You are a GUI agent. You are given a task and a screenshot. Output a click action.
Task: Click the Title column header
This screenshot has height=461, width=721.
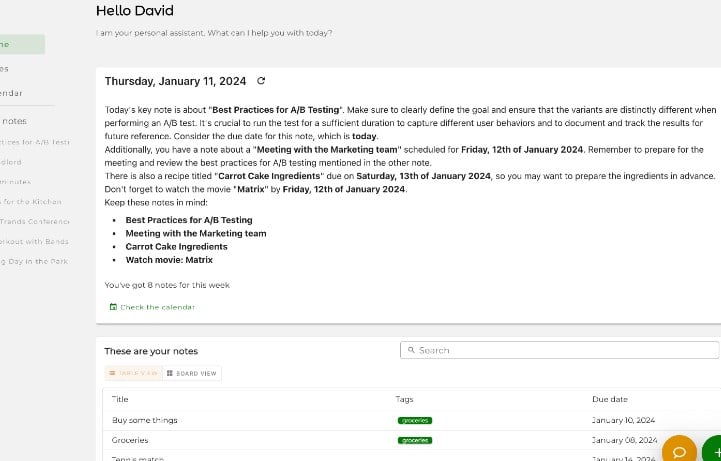coord(120,399)
